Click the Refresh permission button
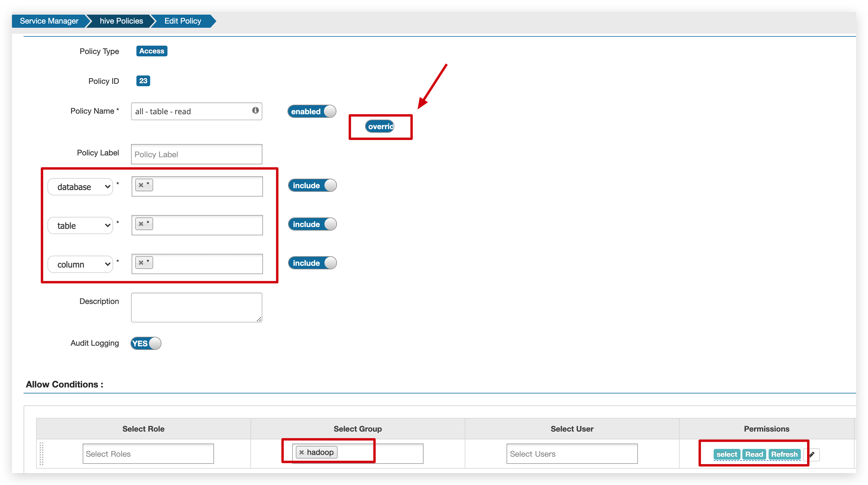This screenshot has width=868, height=485. [785, 454]
